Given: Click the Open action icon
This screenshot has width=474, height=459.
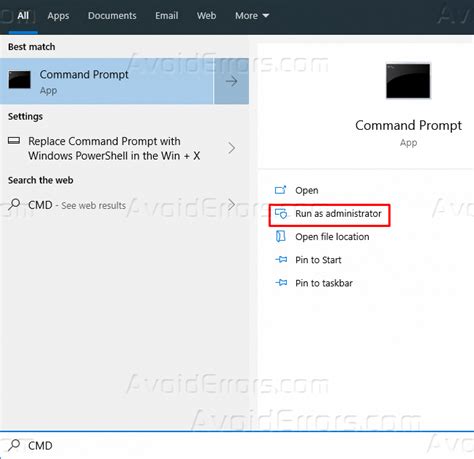Looking at the screenshot, I should pos(280,190).
